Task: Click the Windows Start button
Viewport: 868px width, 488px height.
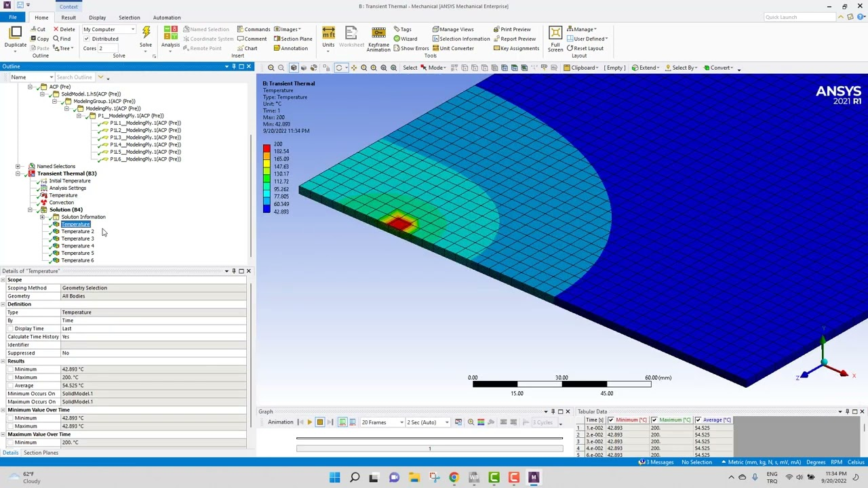Action: [335, 477]
